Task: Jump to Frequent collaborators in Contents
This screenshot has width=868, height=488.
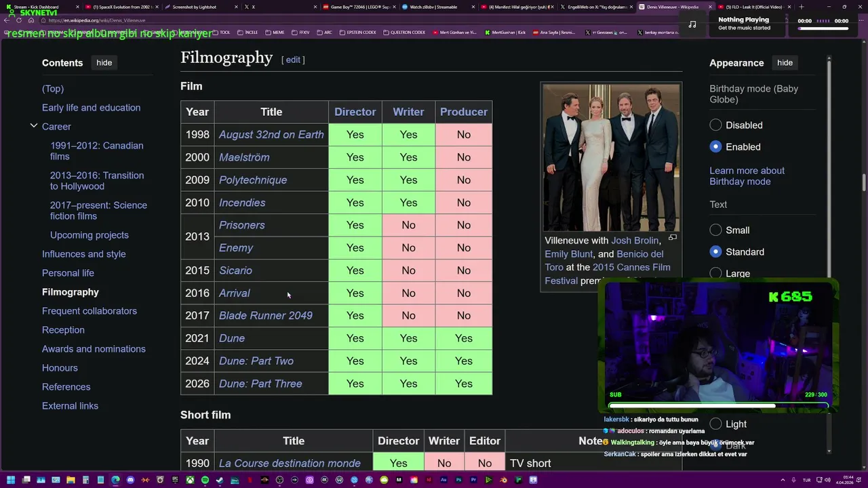Action: pos(90,311)
